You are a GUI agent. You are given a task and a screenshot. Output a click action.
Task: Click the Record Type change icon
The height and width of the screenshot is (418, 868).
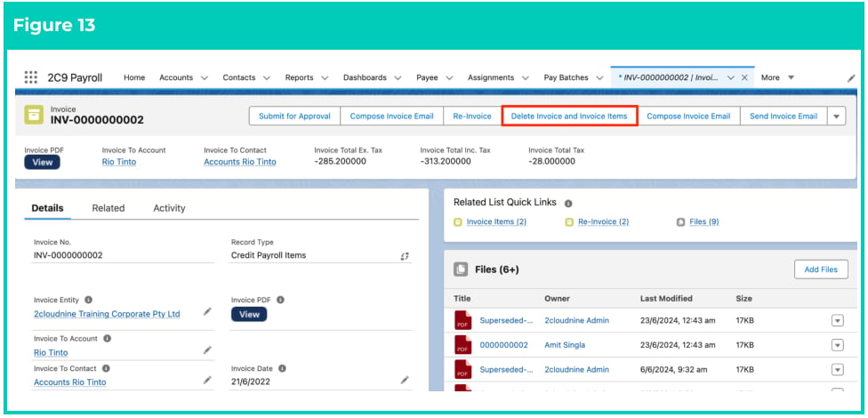click(405, 256)
